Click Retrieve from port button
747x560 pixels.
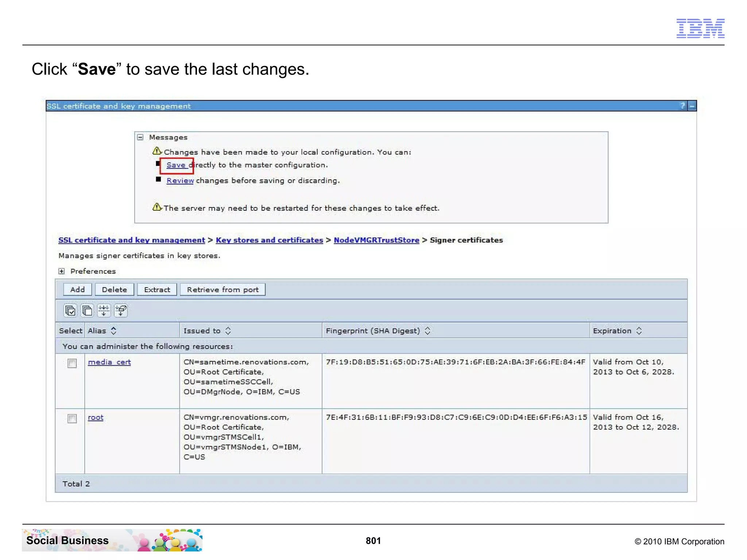tap(222, 289)
